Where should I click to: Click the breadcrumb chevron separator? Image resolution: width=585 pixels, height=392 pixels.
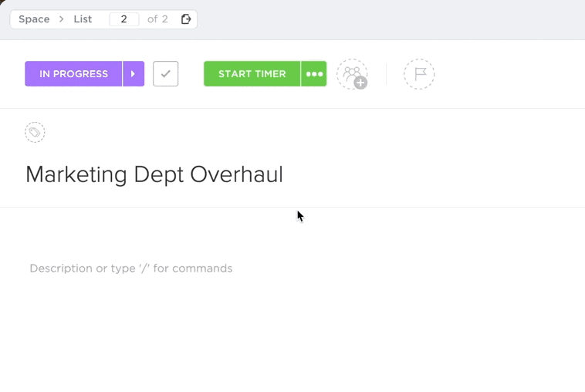click(62, 19)
